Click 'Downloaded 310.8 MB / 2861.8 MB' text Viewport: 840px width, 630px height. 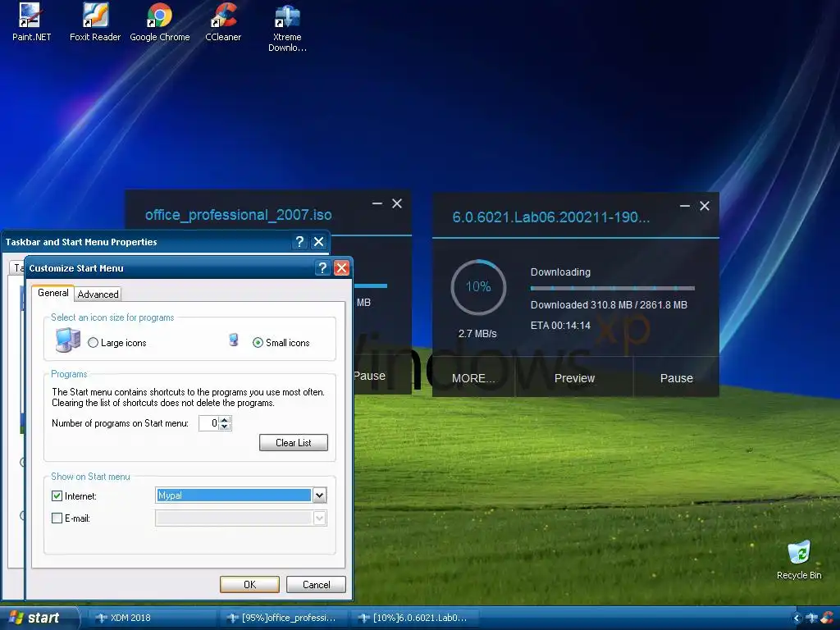(609, 305)
